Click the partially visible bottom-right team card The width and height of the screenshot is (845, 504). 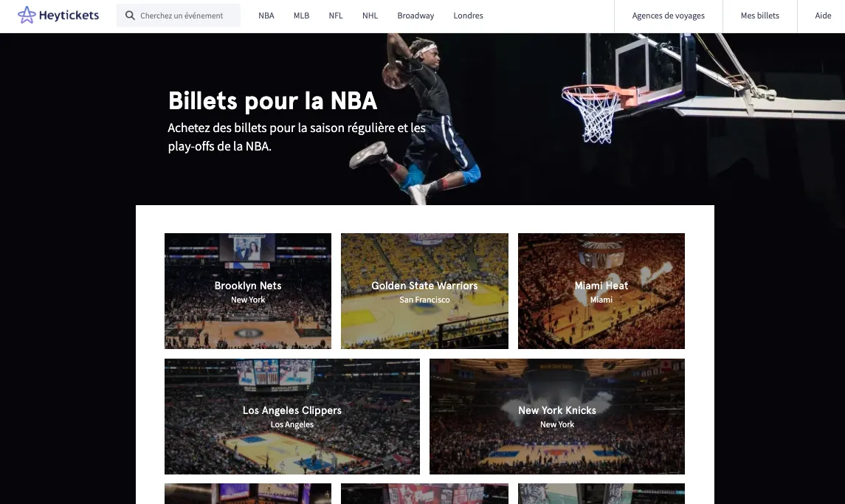[x=601, y=494]
